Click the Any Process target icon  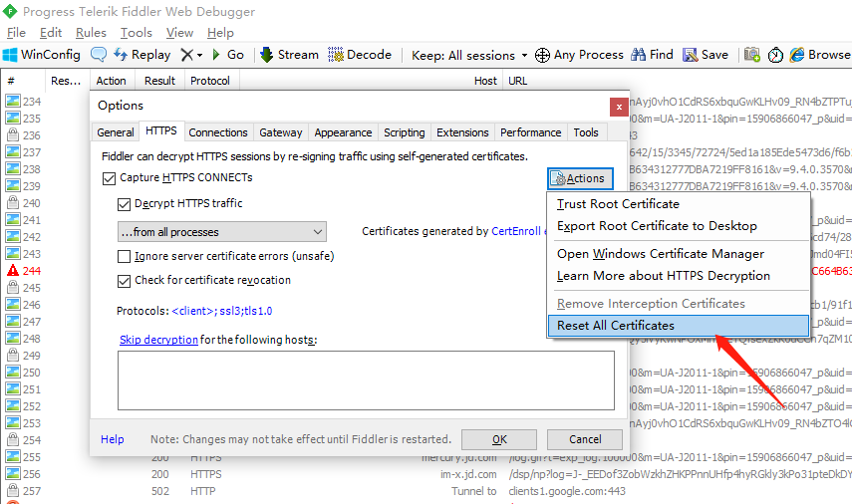click(x=542, y=56)
